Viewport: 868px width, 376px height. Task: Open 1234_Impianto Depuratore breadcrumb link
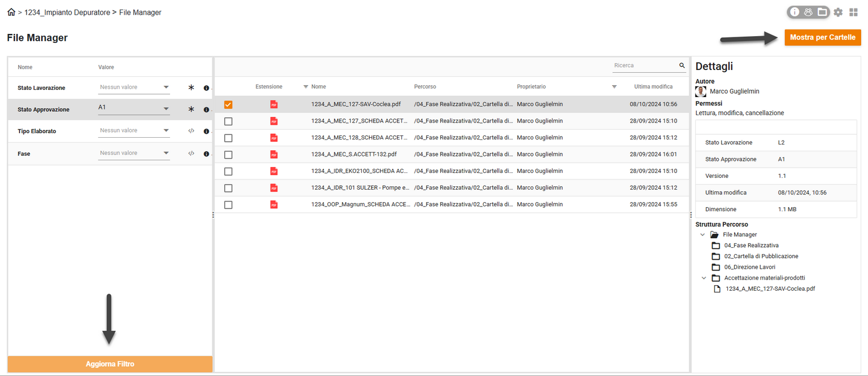pyautogui.click(x=67, y=12)
